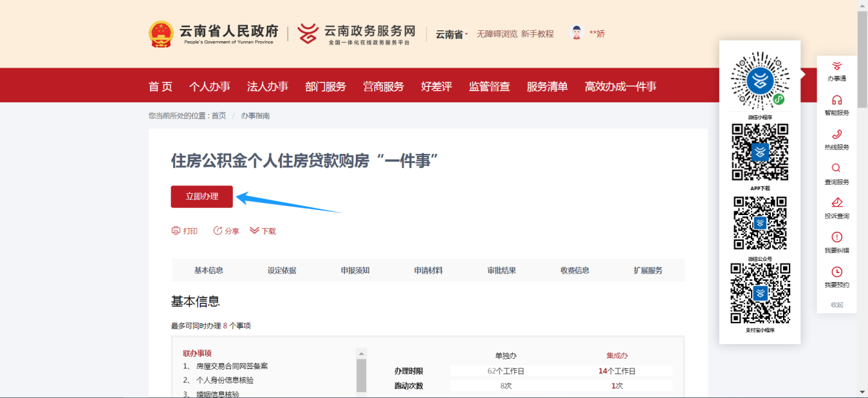Click list item 房屋交易合同网签备案
This screenshot has height=398, width=868.
(x=232, y=366)
